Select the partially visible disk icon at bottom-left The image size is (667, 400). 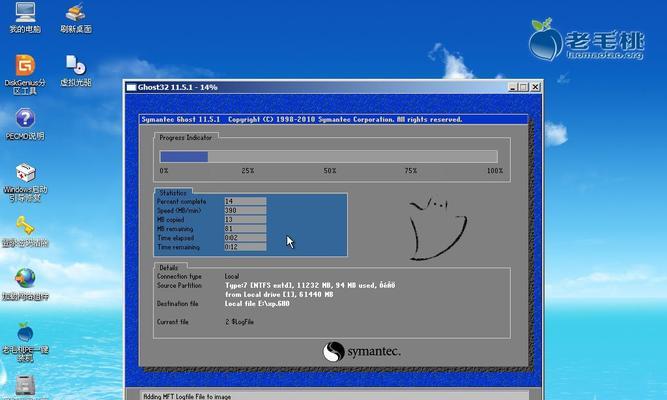(25, 387)
